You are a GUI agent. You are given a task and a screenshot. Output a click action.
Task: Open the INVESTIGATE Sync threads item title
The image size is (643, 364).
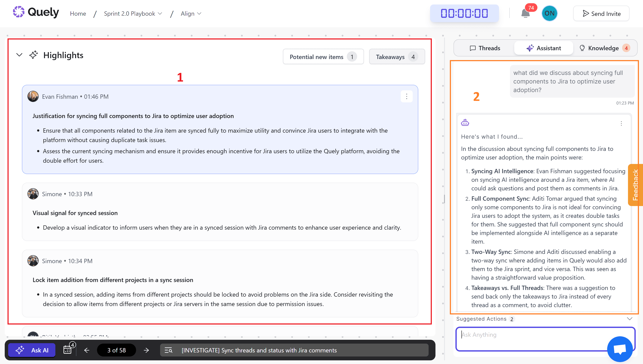pyautogui.click(x=259, y=350)
